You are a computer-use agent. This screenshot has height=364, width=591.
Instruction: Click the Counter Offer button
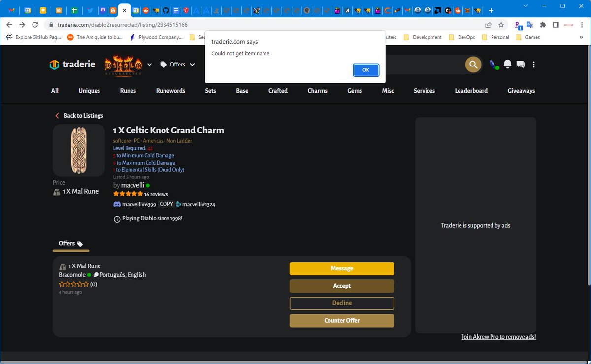pos(342,320)
